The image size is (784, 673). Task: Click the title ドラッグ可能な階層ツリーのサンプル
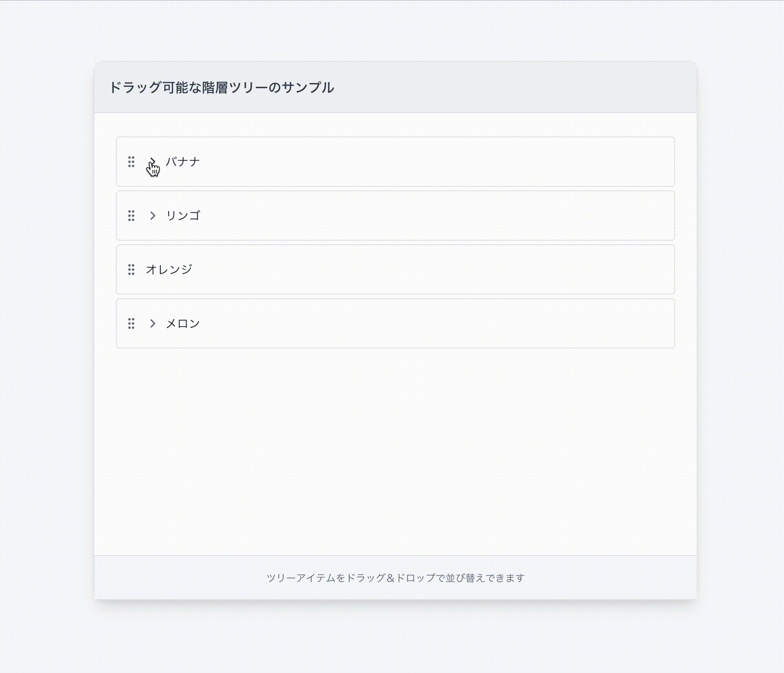pyautogui.click(x=222, y=87)
